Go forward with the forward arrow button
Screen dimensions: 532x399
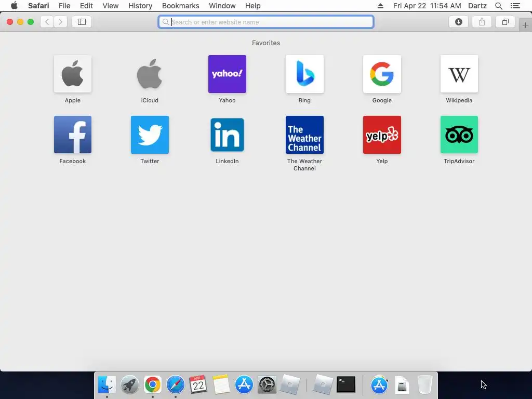coord(60,22)
